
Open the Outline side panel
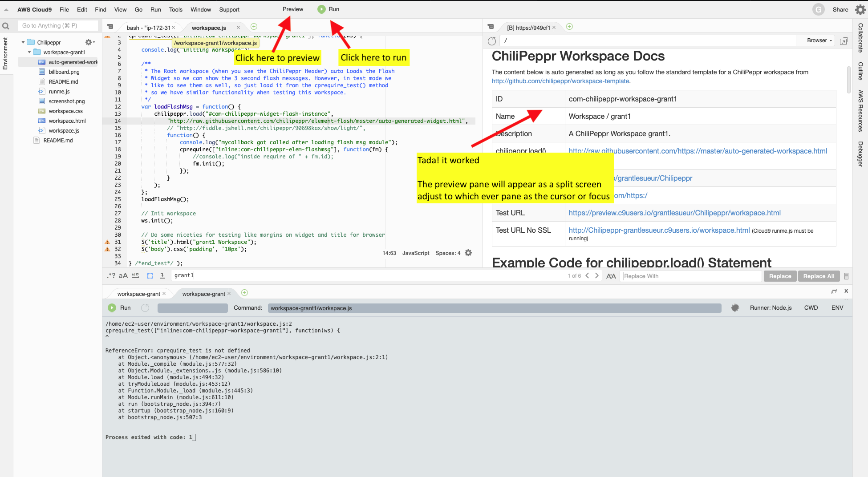(860, 71)
